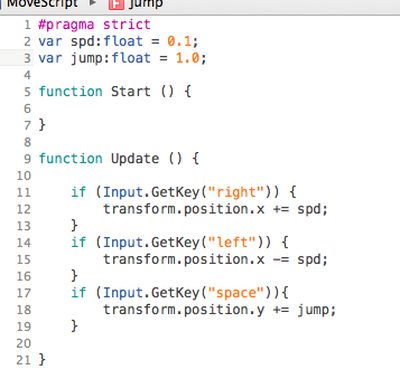Screen dimensions: 400x379
Task: Click 'spd;' at end of line 15
Action: pos(312,259)
